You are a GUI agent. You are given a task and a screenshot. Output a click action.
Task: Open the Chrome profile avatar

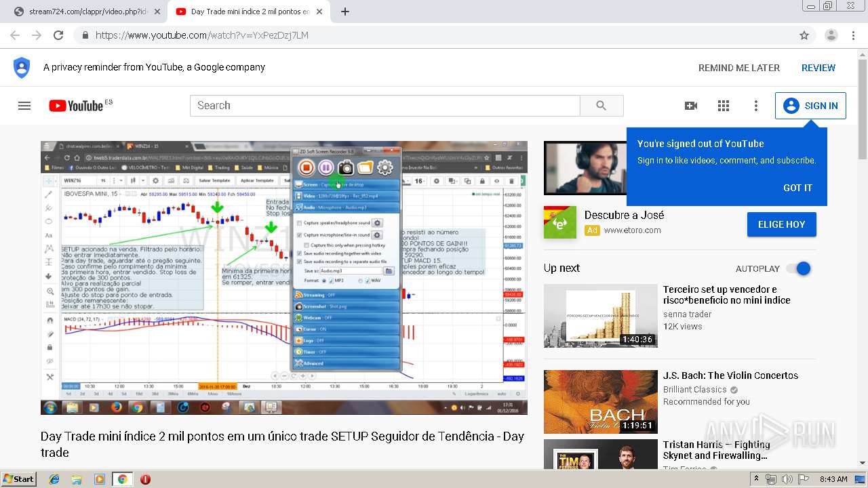[x=831, y=35]
